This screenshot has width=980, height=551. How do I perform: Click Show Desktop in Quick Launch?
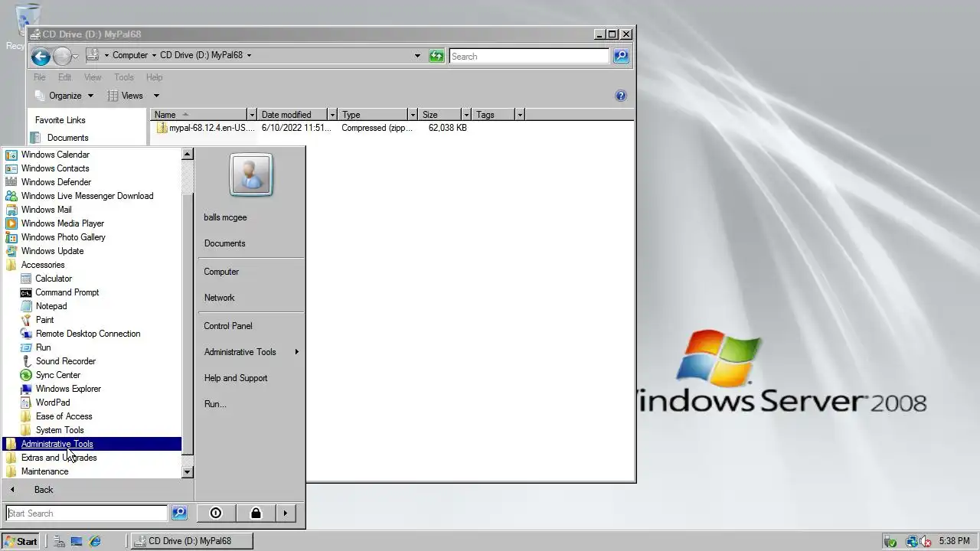pos(77,541)
